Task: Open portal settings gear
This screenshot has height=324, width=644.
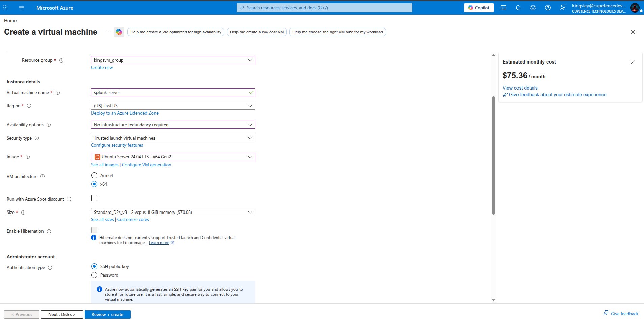Action: pyautogui.click(x=533, y=8)
